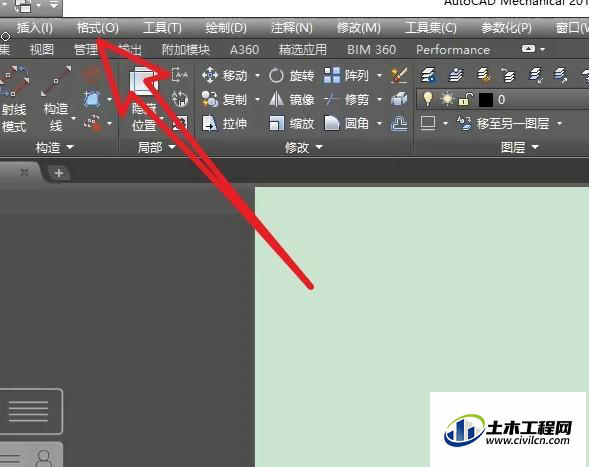This screenshot has width=589, height=467.
Task: Click the ribbon minimize toggle button
Action: pos(528,49)
